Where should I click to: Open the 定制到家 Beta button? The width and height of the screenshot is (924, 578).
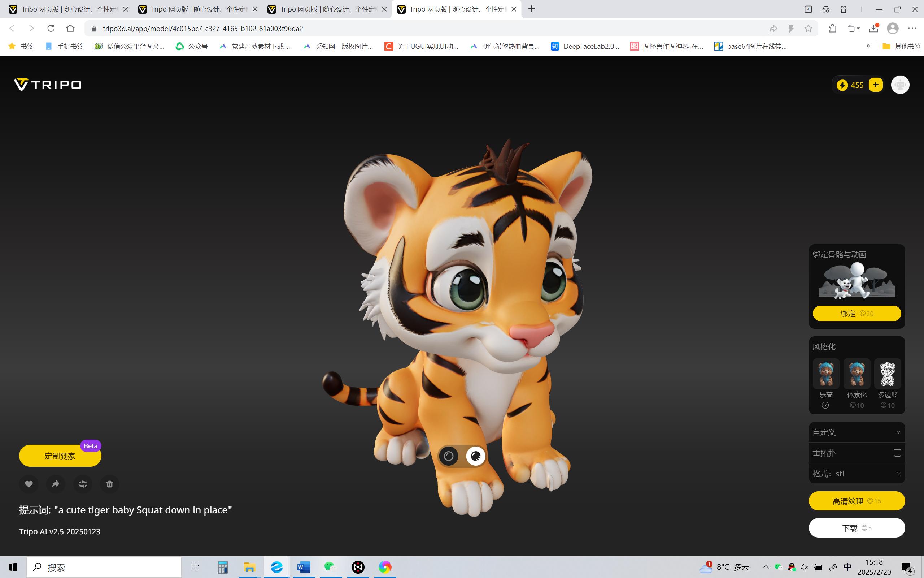point(60,456)
